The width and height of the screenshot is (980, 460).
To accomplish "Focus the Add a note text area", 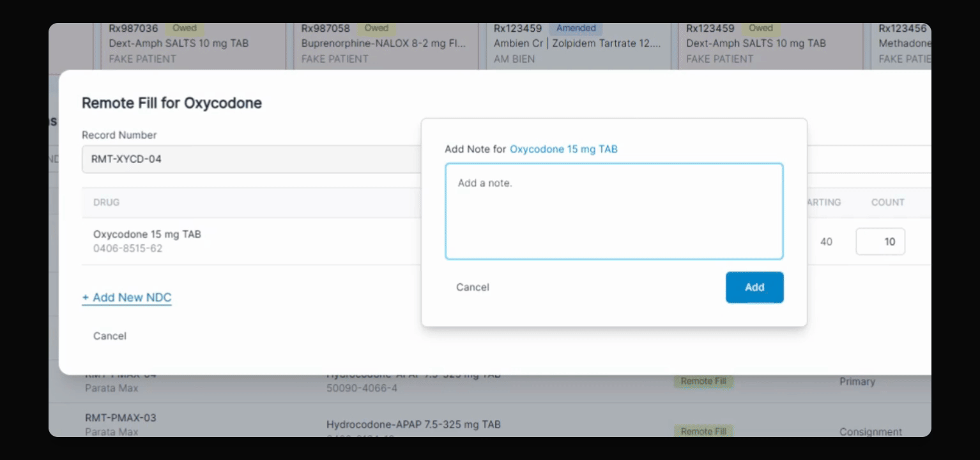I will click(x=614, y=211).
